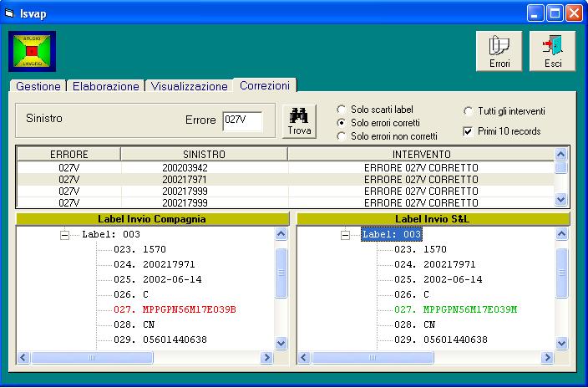Select the row with sinistro 200217971
Viewport: 588px width, 388px height.
[x=286, y=180]
